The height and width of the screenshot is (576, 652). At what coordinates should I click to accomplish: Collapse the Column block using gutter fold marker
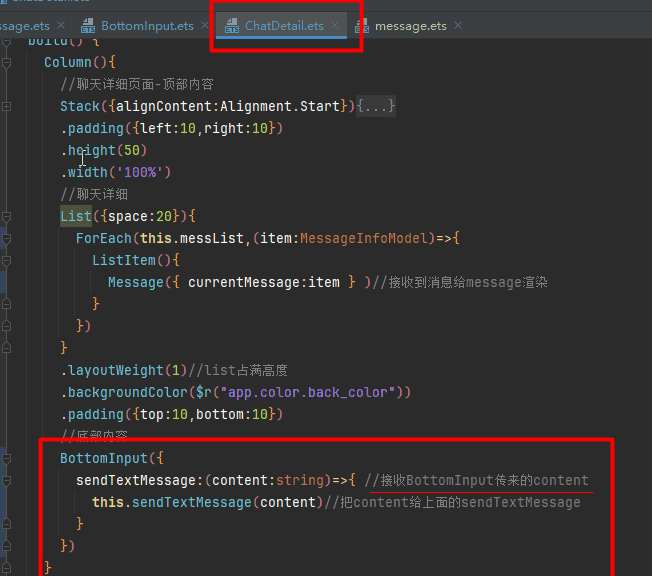pos(6,62)
